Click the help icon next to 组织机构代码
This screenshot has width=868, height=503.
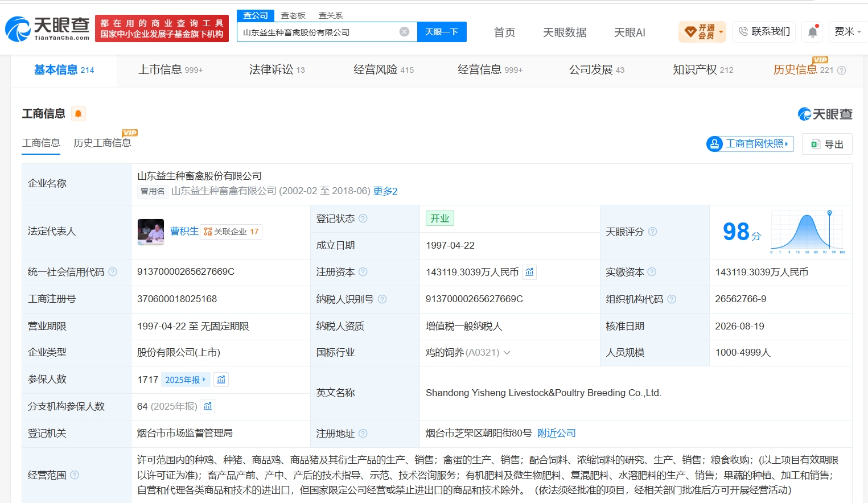tap(672, 299)
